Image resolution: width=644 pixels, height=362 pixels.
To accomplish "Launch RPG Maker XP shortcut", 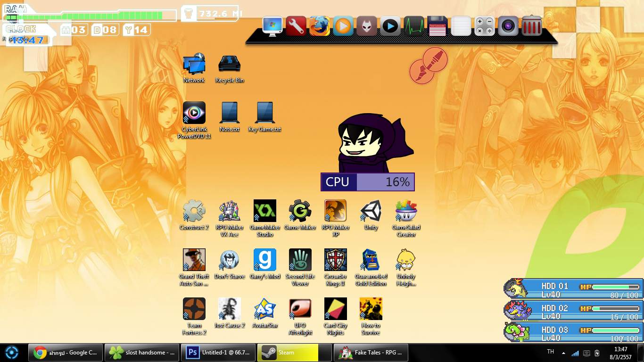I will 336,218.
